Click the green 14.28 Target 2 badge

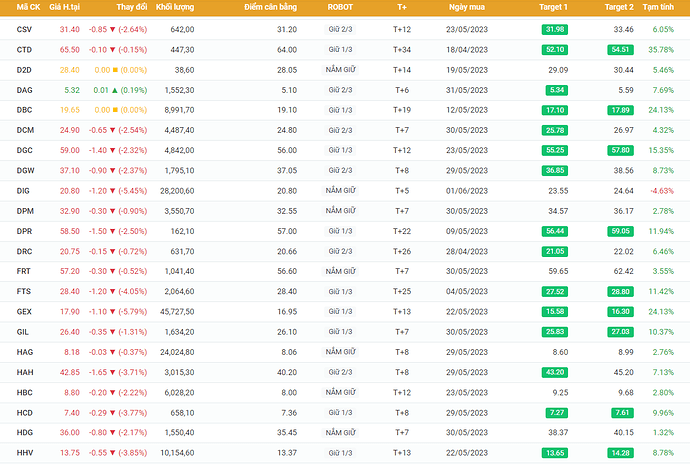(620, 453)
